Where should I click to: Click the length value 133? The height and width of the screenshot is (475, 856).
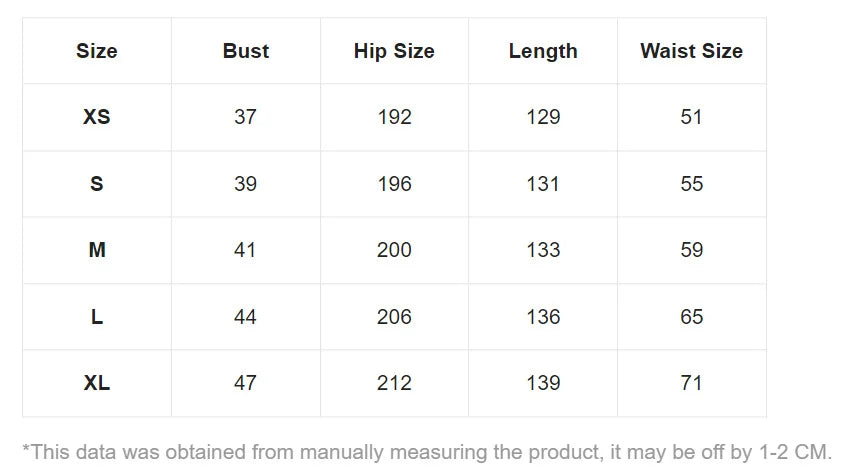coord(543,250)
